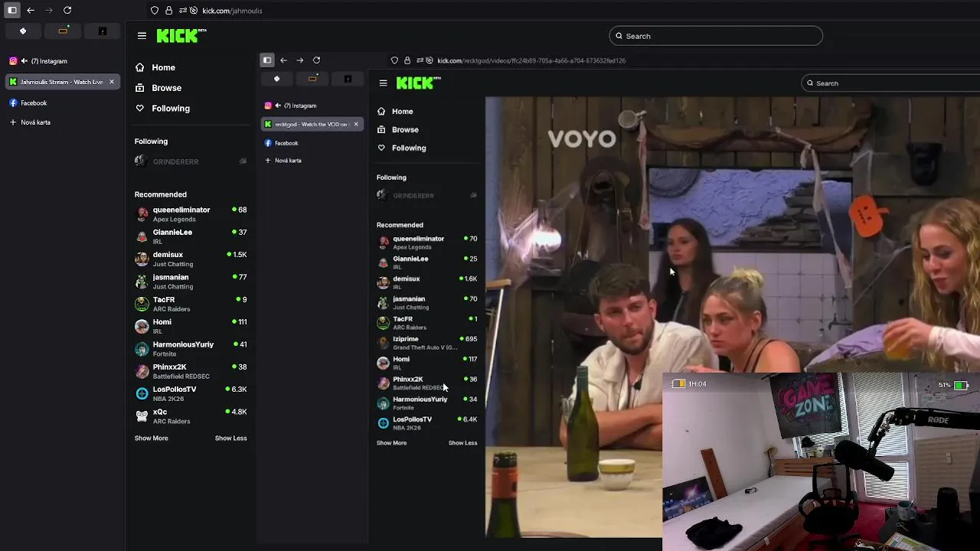Click the autoplay-blocked icon in outer address bar

[x=194, y=11]
